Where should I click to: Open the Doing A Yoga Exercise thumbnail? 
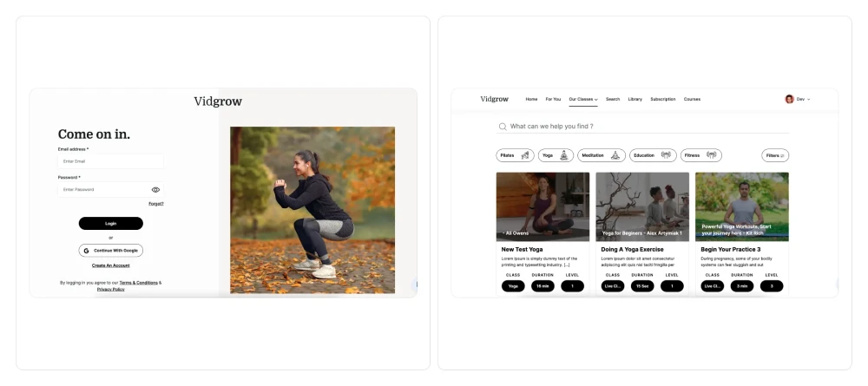click(642, 206)
